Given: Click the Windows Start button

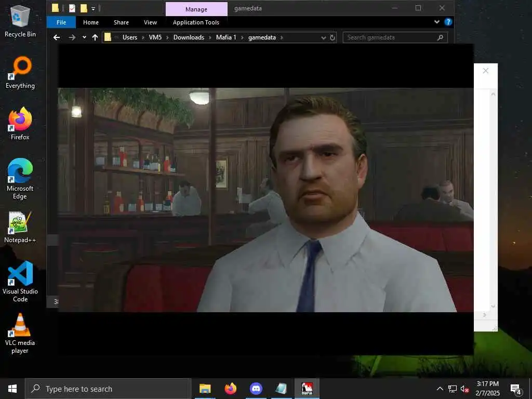Looking at the screenshot, I should click(x=12, y=389).
